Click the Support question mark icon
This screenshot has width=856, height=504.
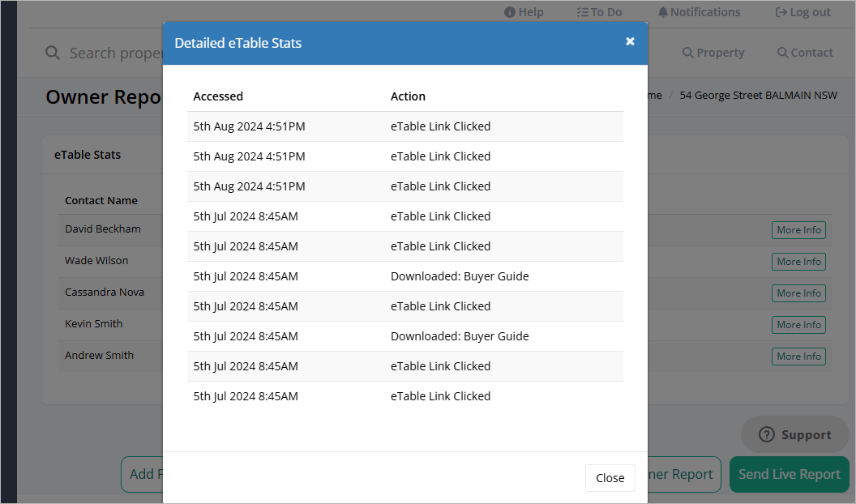[x=767, y=435]
